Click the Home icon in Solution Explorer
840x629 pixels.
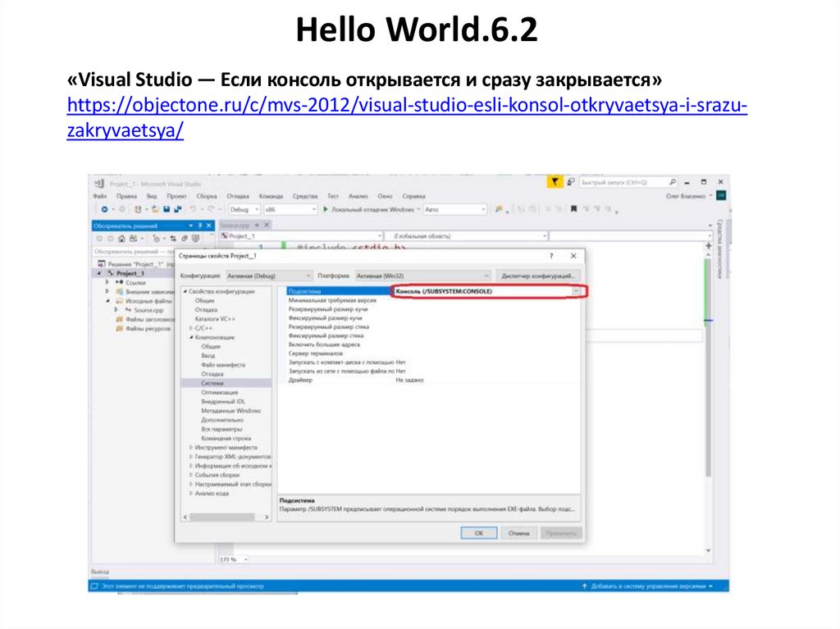pyautogui.click(x=121, y=239)
